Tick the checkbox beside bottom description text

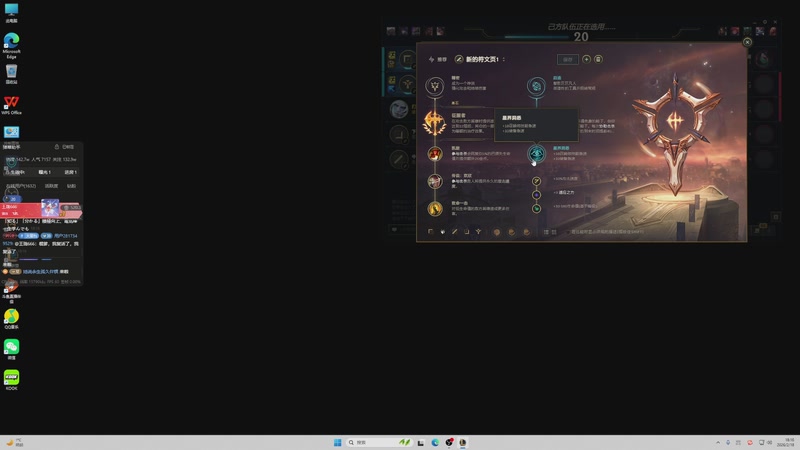(567, 232)
